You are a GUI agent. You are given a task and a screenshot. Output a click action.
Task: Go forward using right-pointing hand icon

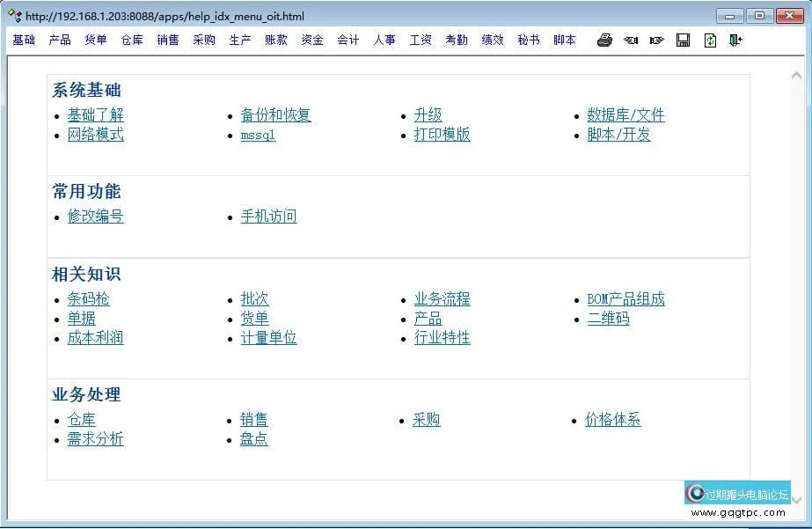[x=657, y=40]
